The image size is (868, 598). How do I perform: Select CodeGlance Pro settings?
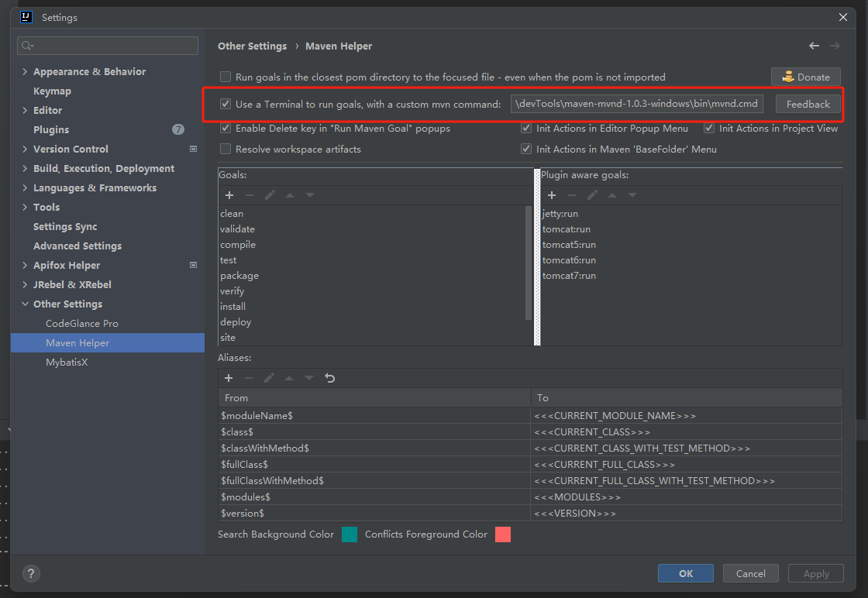(x=82, y=323)
